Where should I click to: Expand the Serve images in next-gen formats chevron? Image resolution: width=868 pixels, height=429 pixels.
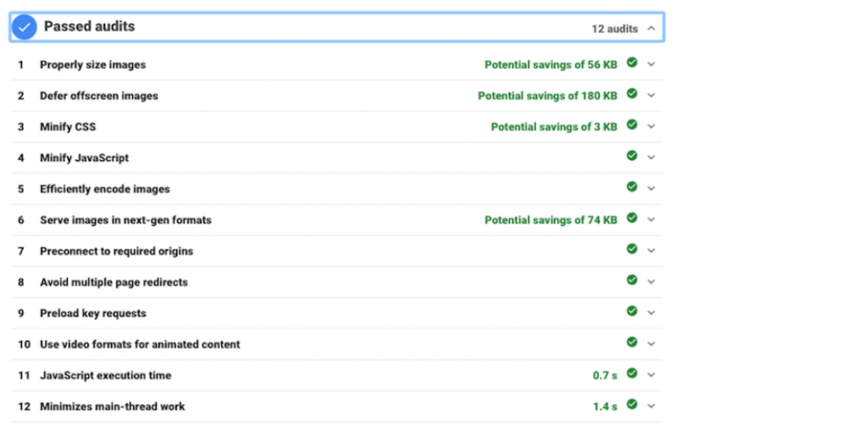651,220
